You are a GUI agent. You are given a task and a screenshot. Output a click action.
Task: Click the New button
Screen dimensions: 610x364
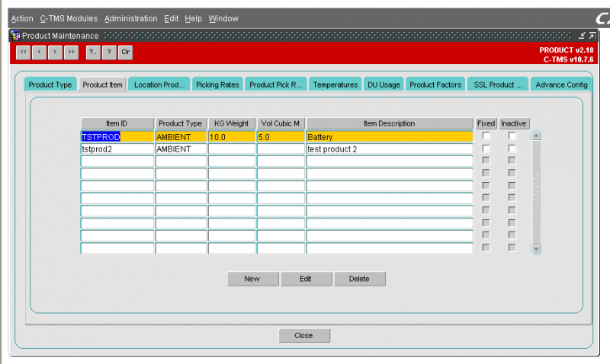click(253, 279)
